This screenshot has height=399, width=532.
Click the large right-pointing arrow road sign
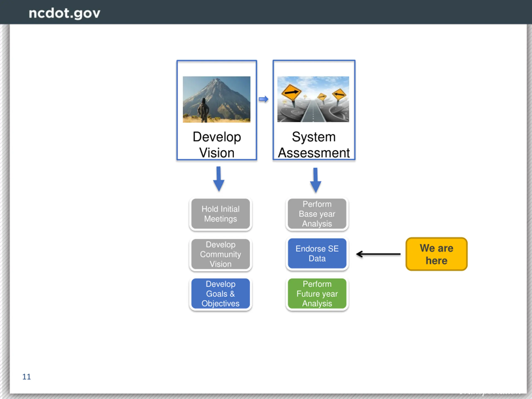(291, 92)
